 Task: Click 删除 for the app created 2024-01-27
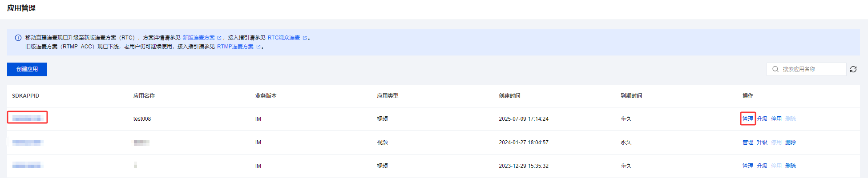(791, 142)
